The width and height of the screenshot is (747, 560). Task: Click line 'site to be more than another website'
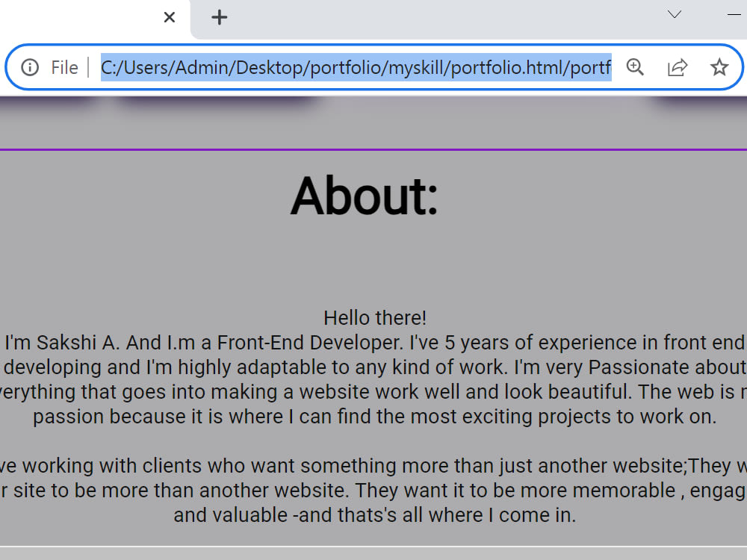click(x=373, y=491)
